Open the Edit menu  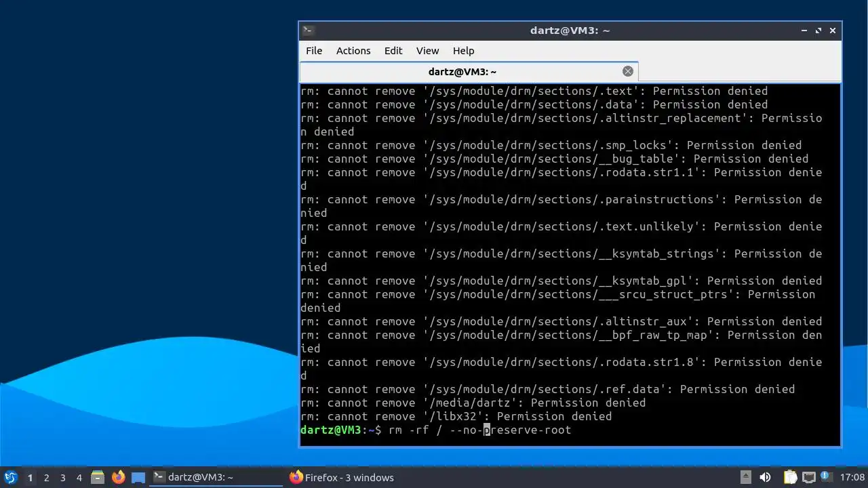tap(393, 51)
